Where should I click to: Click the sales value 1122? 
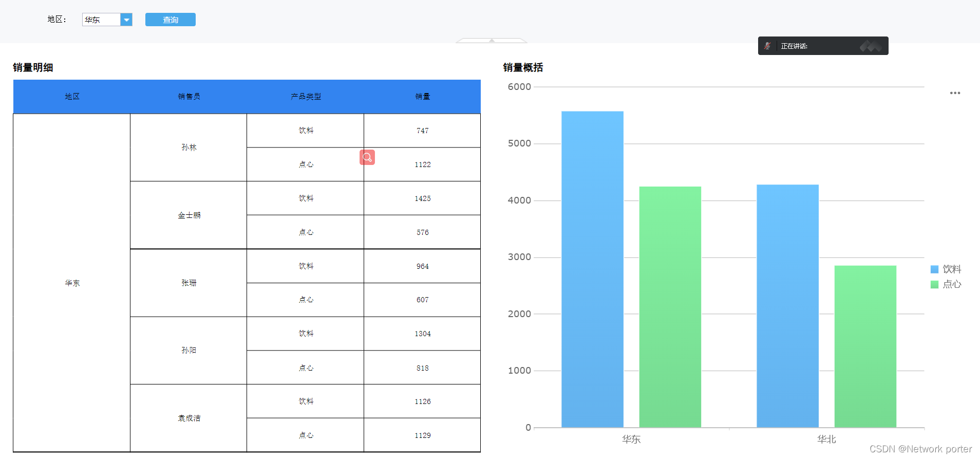pyautogui.click(x=422, y=164)
